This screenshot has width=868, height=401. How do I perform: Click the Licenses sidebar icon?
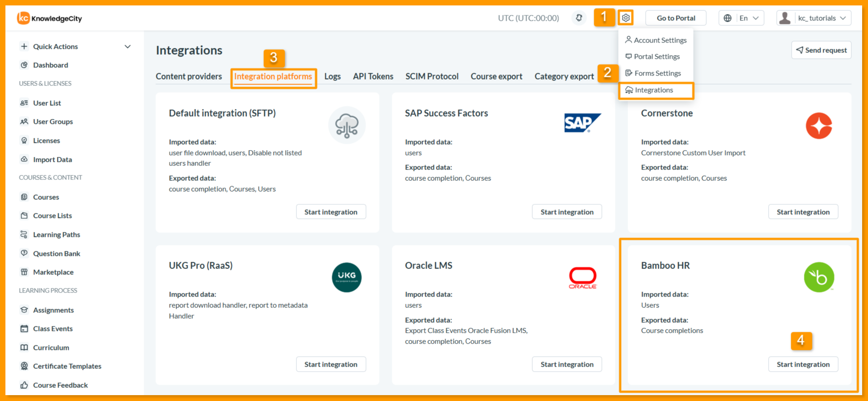24,141
